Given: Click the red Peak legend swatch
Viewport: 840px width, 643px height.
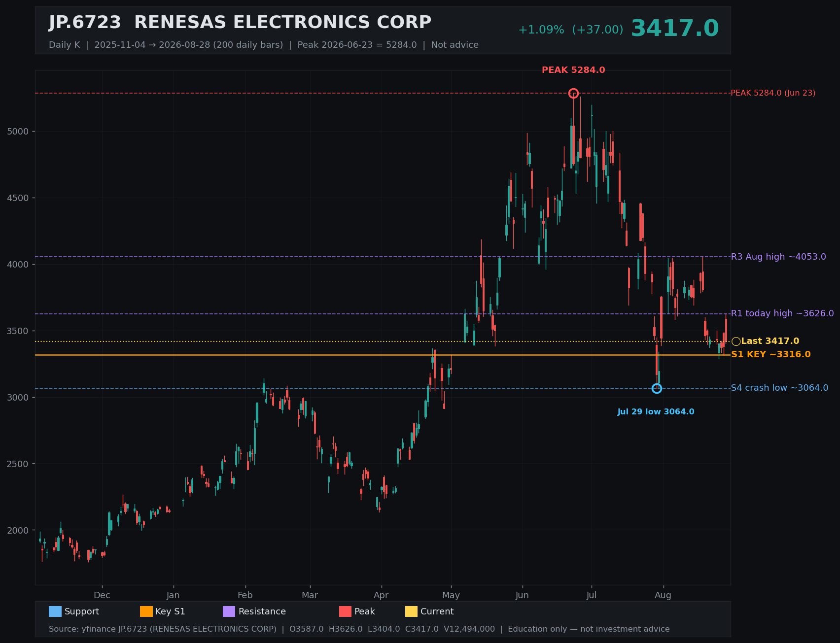Looking at the screenshot, I should click(x=346, y=611).
